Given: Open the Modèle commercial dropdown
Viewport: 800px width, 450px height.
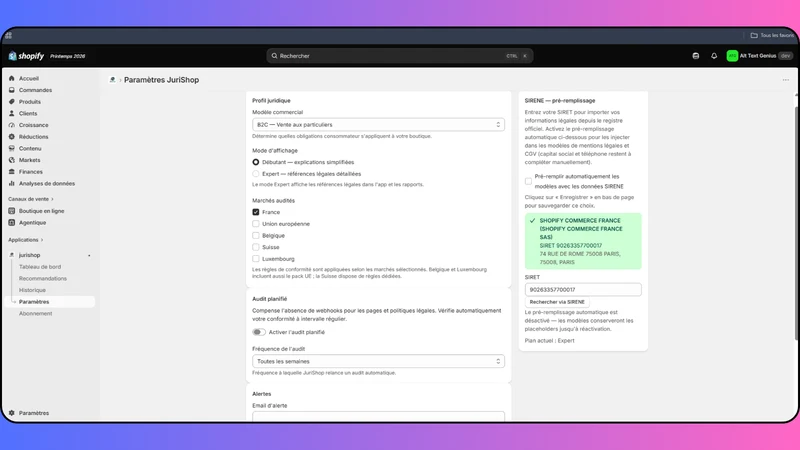Looking at the screenshot, I should tap(378, 124).
